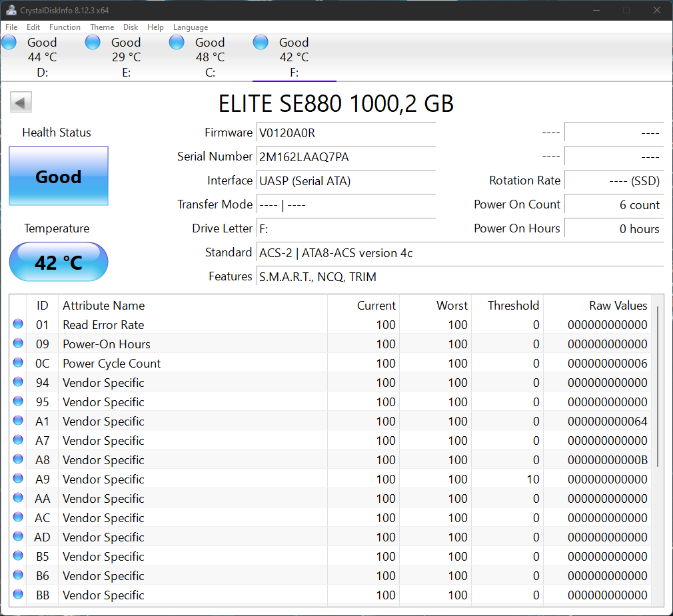The width and height of the screenshot is (673, 616).
Task: Click the ELITE SE880 1000,2 GB disk title
Action: 336,104
